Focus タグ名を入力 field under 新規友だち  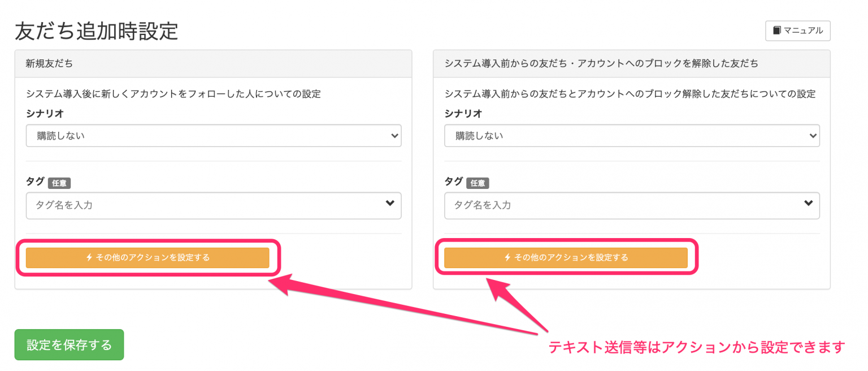click(x=214, y=205)
